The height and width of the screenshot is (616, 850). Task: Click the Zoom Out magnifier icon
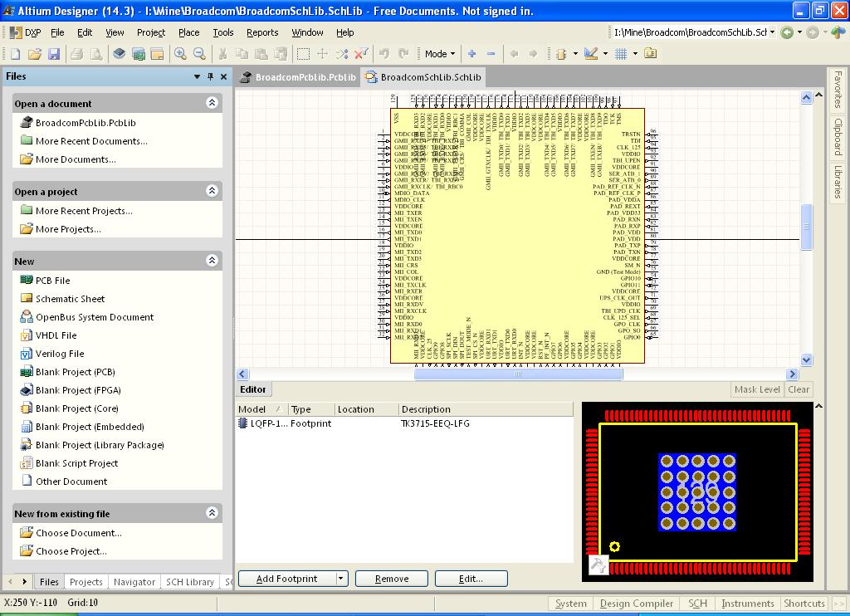(199, 54)
